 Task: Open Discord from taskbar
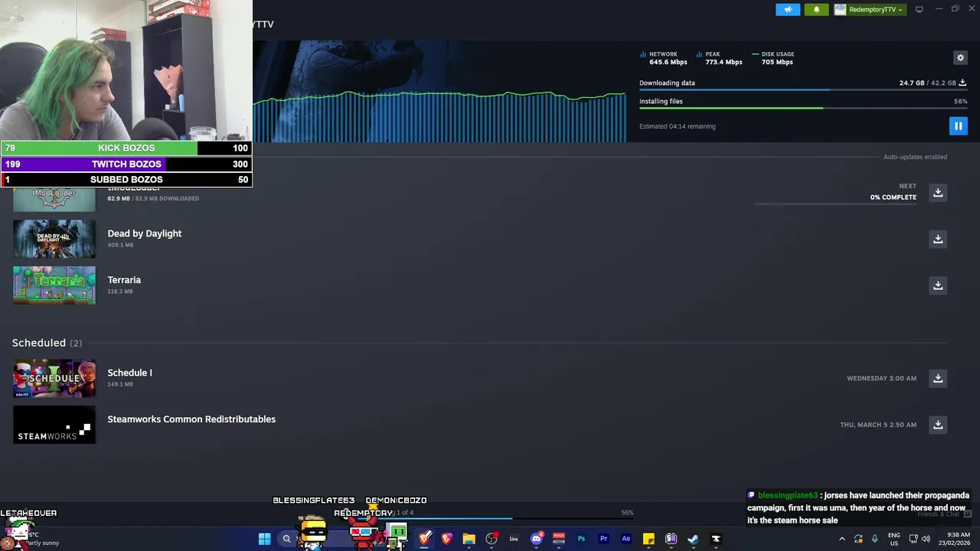coord(537,539)
